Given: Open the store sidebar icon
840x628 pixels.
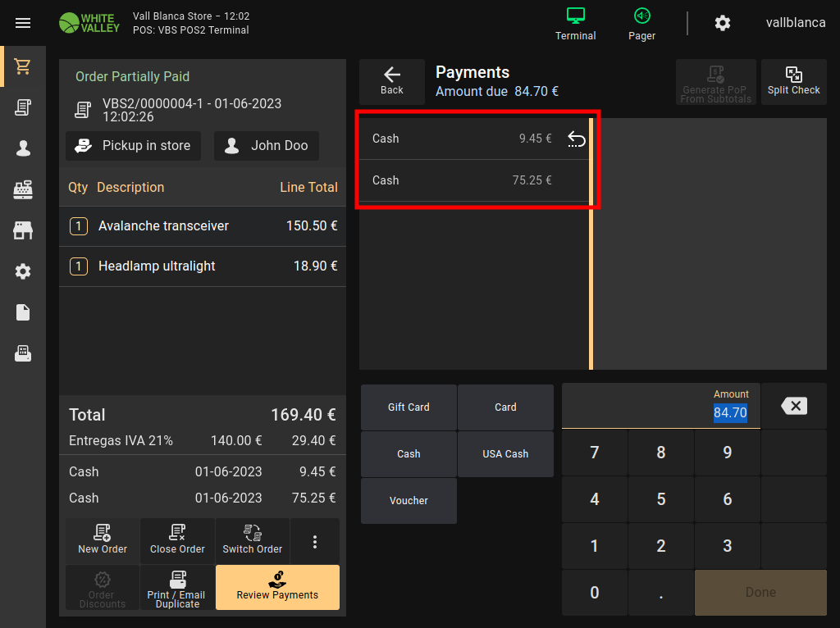Looking at the screenshot, I should [x=23, y=230].
